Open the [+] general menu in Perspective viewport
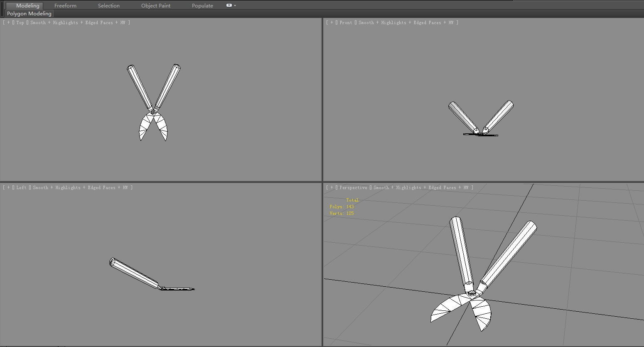This screenshot has width=644, height=347. click(x=332, y=187)
